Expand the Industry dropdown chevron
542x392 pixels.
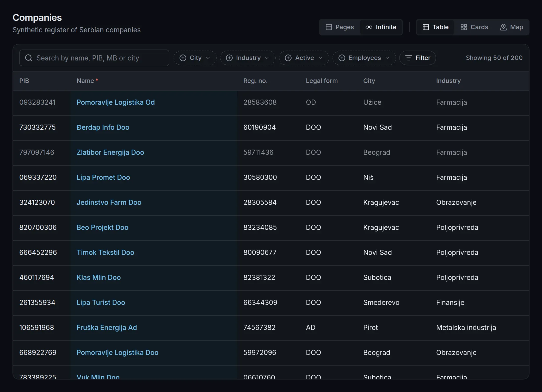[267, 58]
